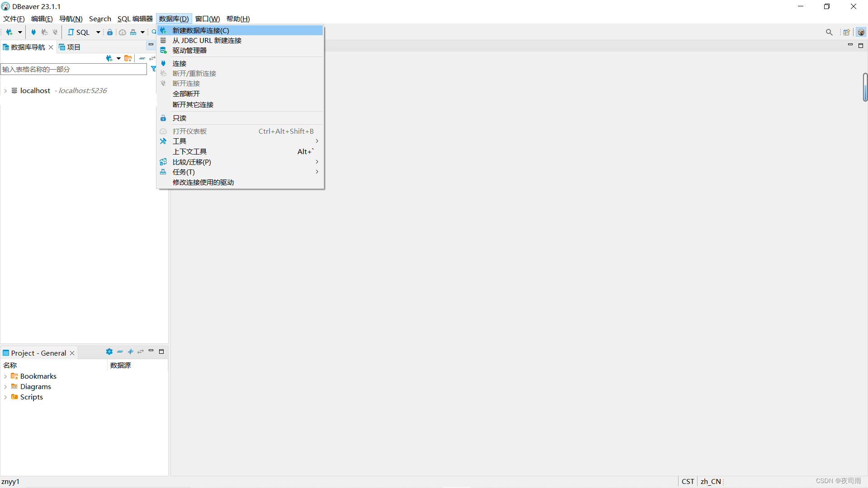The width and height of the screenshot is (868, 488).
Task: Select the Scripts folder in project
Action: pos(30,396)
